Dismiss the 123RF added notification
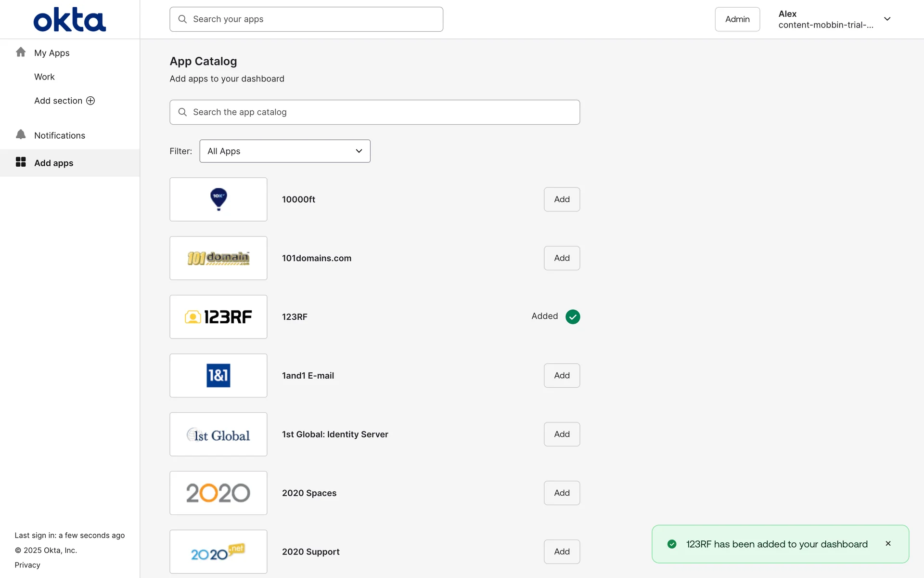This screenshot has height=578, width=924. 888,543
